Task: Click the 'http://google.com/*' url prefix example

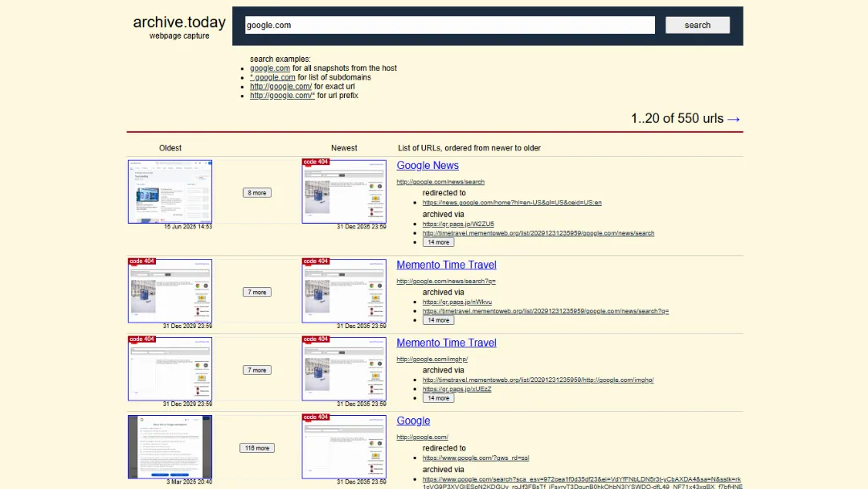Action: 282,96
